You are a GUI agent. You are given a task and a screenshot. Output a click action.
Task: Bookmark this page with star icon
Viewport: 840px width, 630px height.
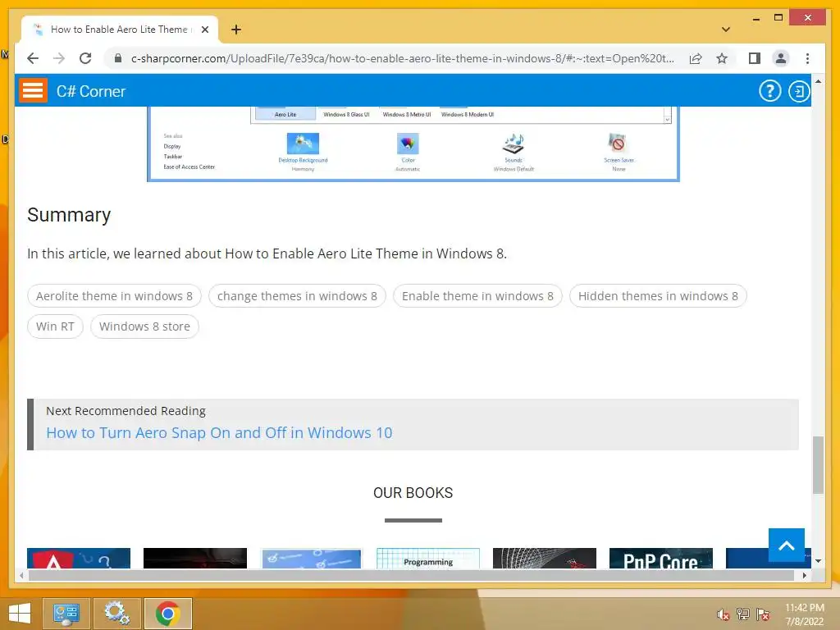(x=722, y=58)
